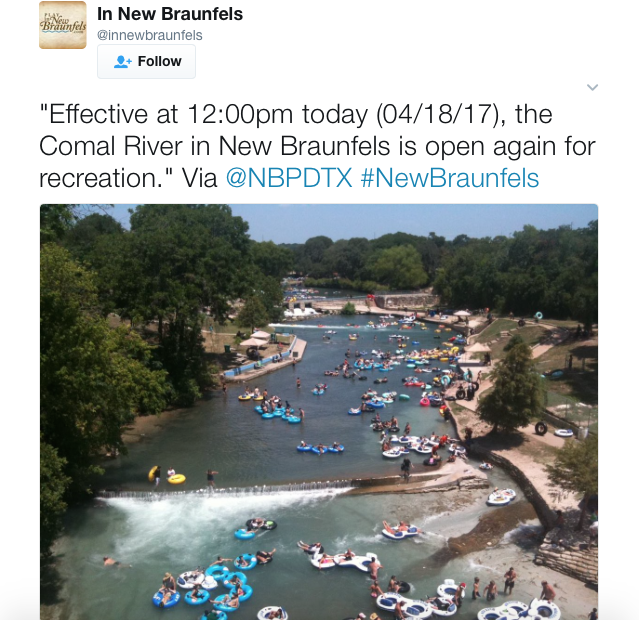Click the yellow inner tubes above the weir
Viewport: 639px width, 620px height.
pos(167,476)
